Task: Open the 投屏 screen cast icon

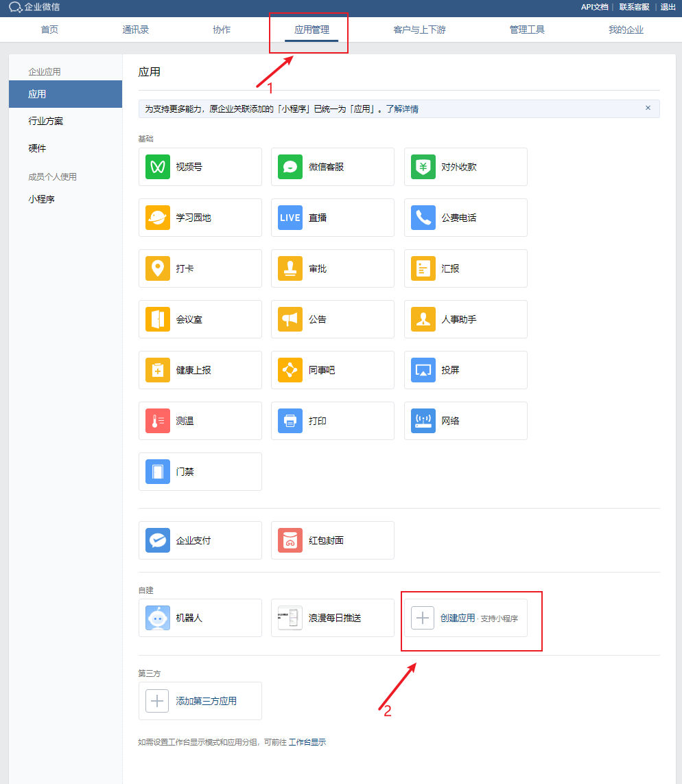Action: [423, 370]
